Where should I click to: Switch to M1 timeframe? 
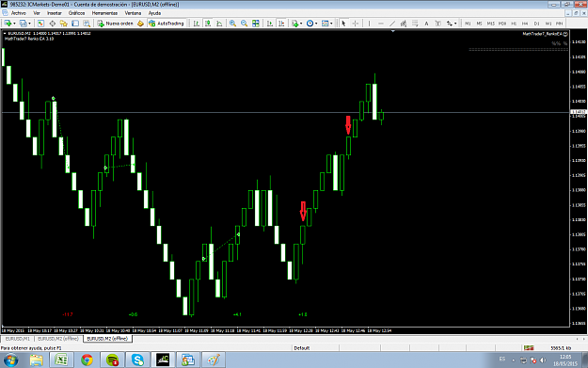468,24
